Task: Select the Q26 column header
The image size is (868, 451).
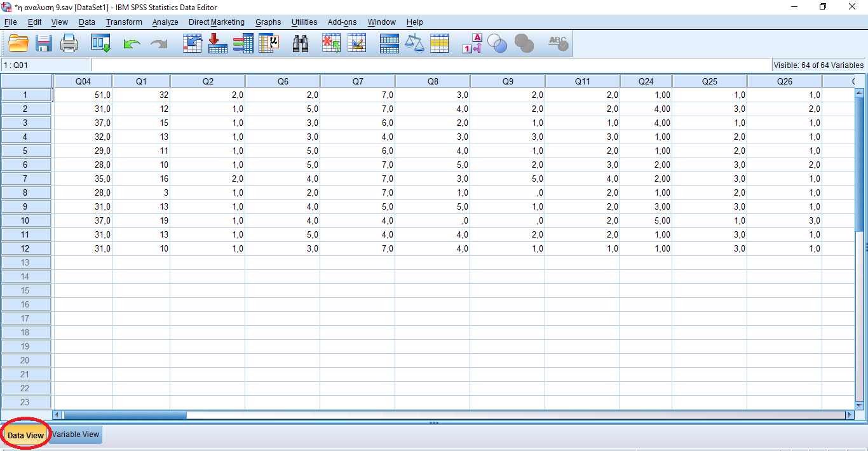Action: tap(785, 81)
